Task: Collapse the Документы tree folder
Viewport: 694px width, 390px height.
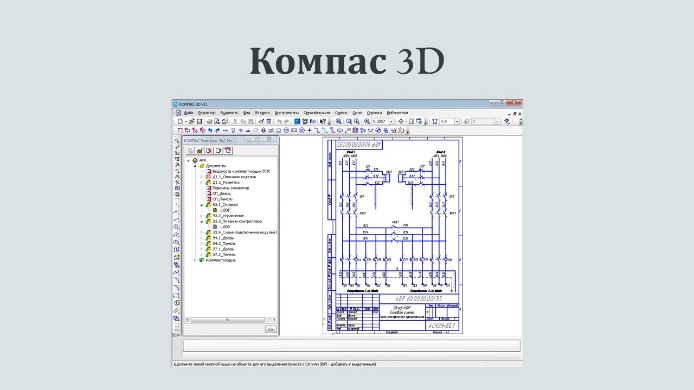Action: pos(195,166)
